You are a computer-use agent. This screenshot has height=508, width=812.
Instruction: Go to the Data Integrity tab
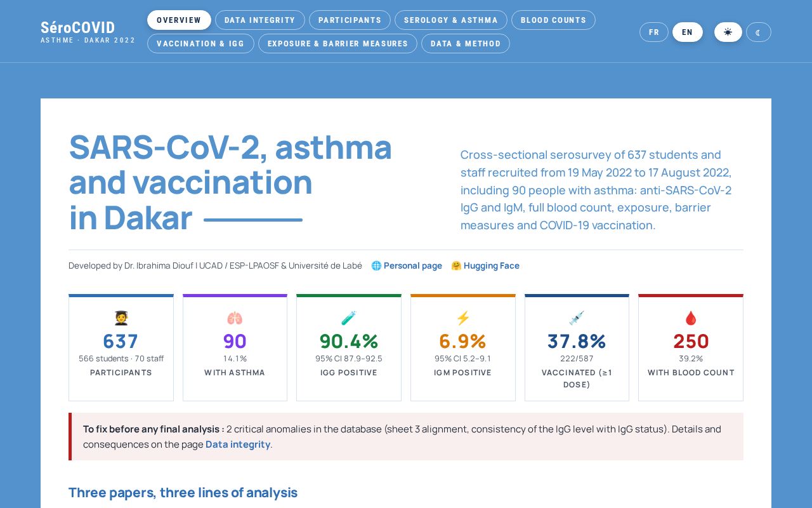[x=260, y=20]
